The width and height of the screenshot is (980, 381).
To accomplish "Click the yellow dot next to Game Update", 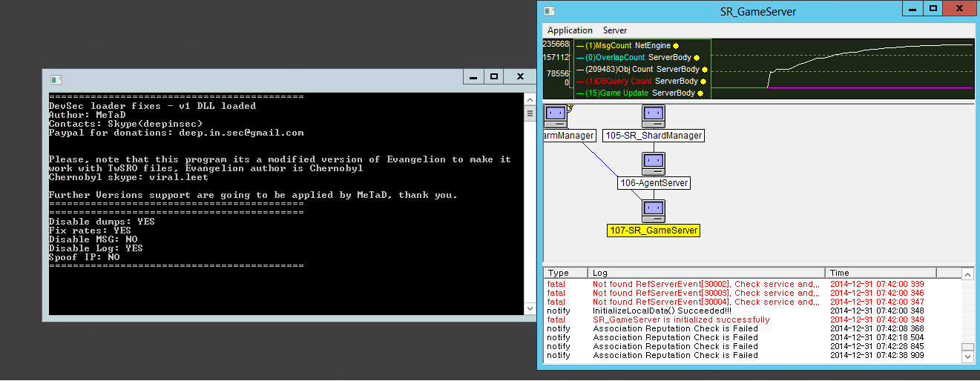I will tap(701, 93).
